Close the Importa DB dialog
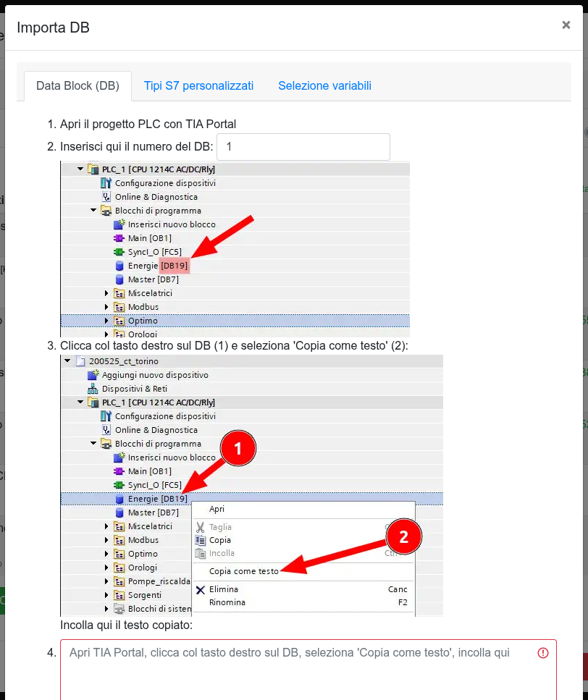Screen dimensions: 588x700 click(567, 24)
